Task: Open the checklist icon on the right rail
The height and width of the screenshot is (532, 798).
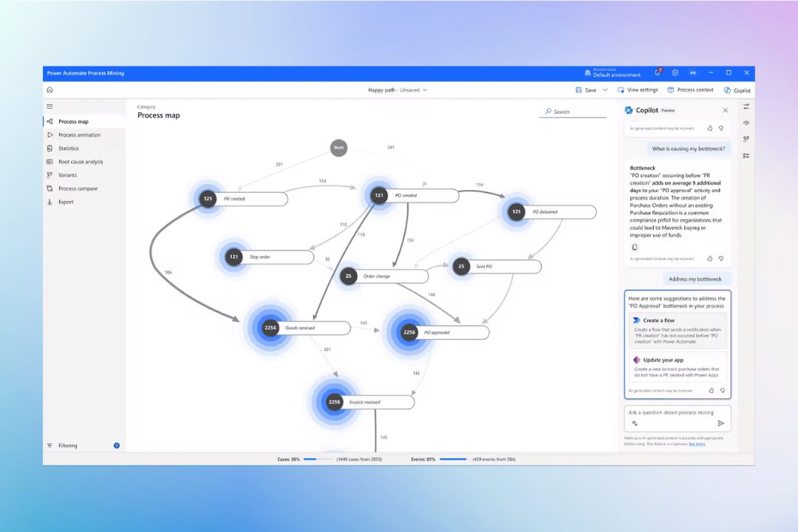Action: click(746, 156)
